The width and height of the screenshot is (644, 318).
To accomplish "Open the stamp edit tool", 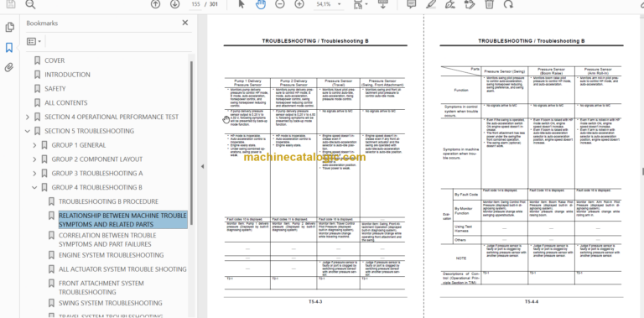I will point(470,4).
